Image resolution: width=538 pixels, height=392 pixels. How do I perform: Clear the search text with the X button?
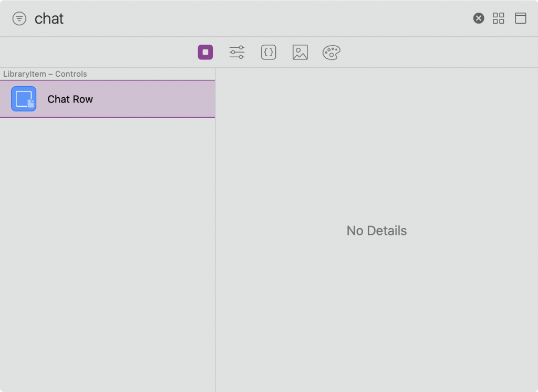(478, 18)
